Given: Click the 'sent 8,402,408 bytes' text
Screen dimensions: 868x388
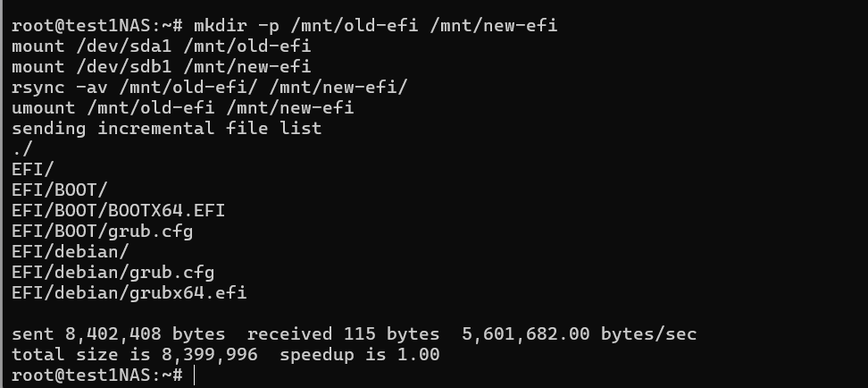Looking at the screenshot, I should click(x=118, y=334).
